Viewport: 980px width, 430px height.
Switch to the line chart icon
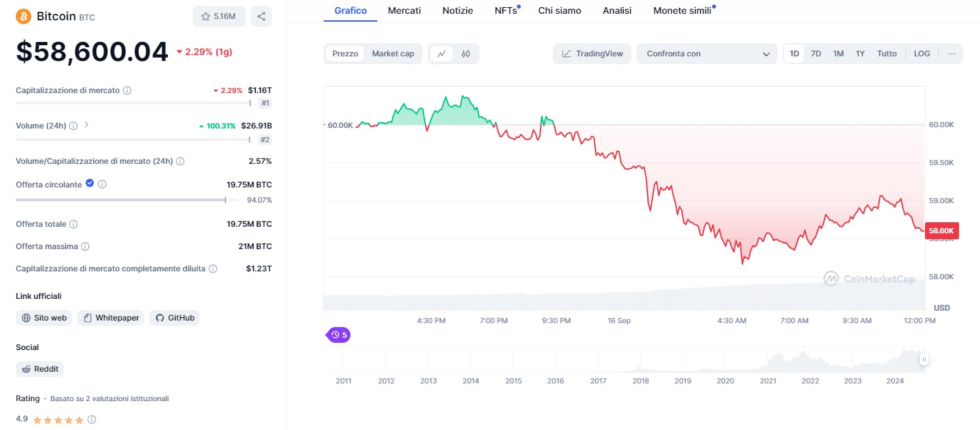pyautogui.click(x=442, y=54)
